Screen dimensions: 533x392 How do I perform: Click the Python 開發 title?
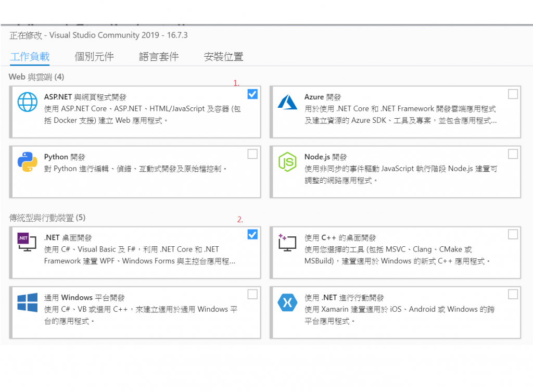pos(65,157)
